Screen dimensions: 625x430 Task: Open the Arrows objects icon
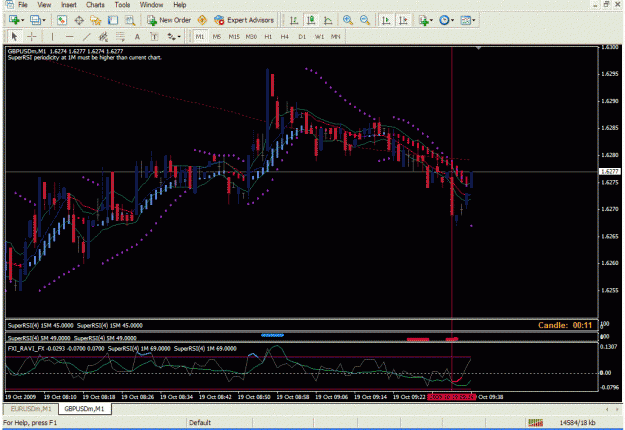point(171,37)
